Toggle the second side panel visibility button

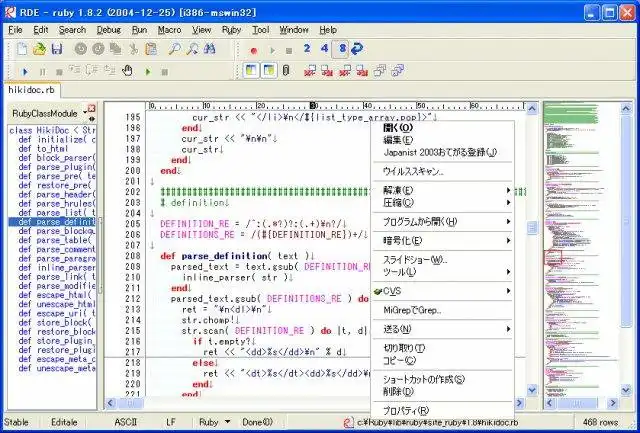[x=269, y=71]
